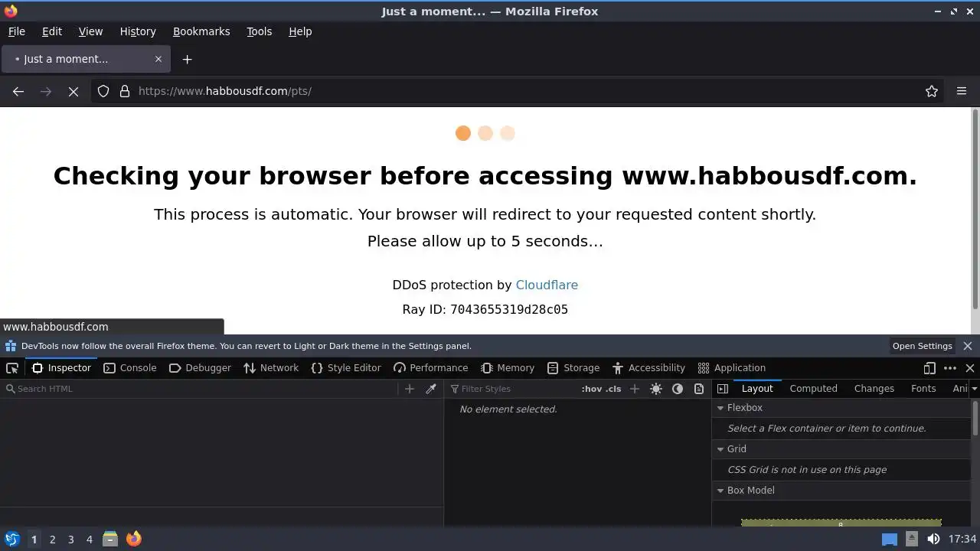Collapse the Inspector sidebar pane toggle
Viewport: 980px width, 551px height.
[722, 389]
